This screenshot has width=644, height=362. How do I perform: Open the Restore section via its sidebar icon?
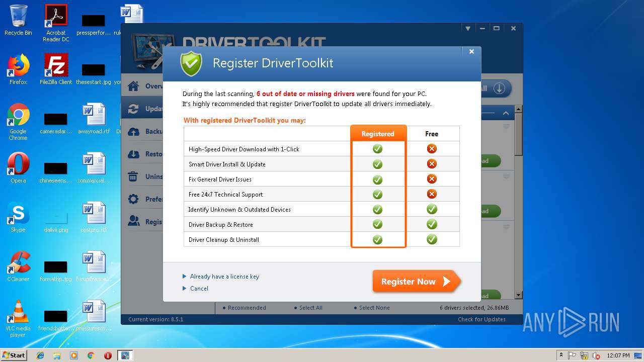(x=133, y=154)
